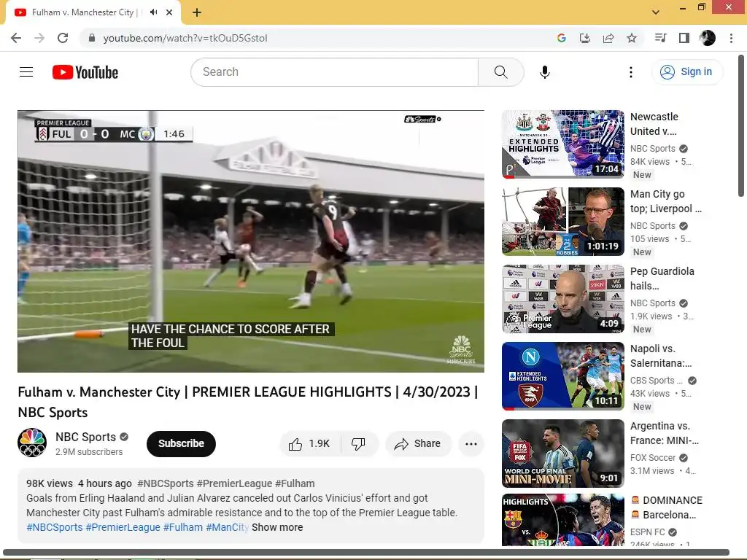Click the video player to pause

[x=251, y=241]
